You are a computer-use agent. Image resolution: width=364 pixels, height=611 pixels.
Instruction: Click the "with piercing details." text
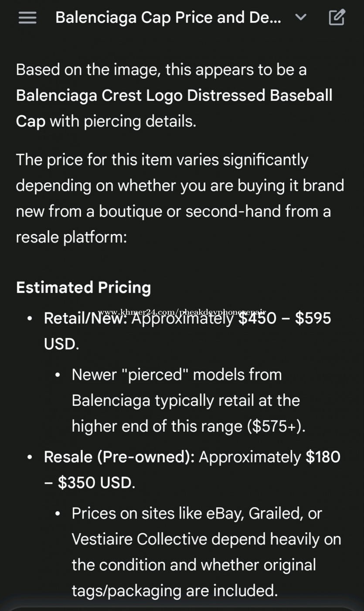[x=123, y=121]
